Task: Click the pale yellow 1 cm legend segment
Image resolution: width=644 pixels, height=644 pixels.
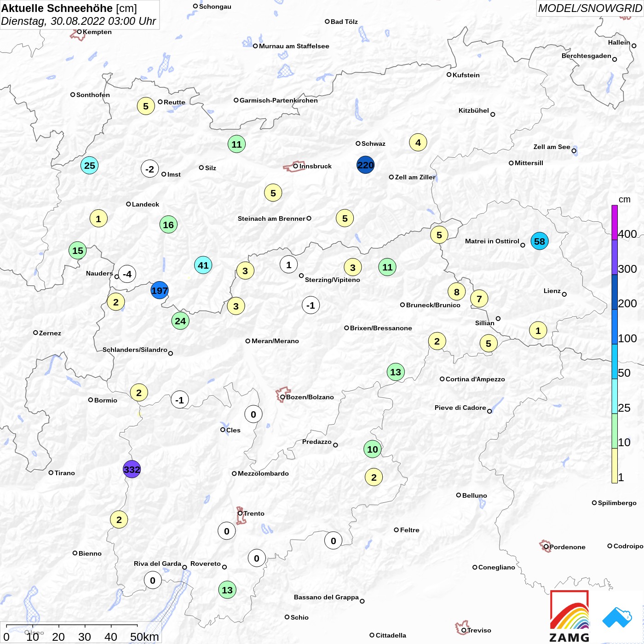Action: 615,466
